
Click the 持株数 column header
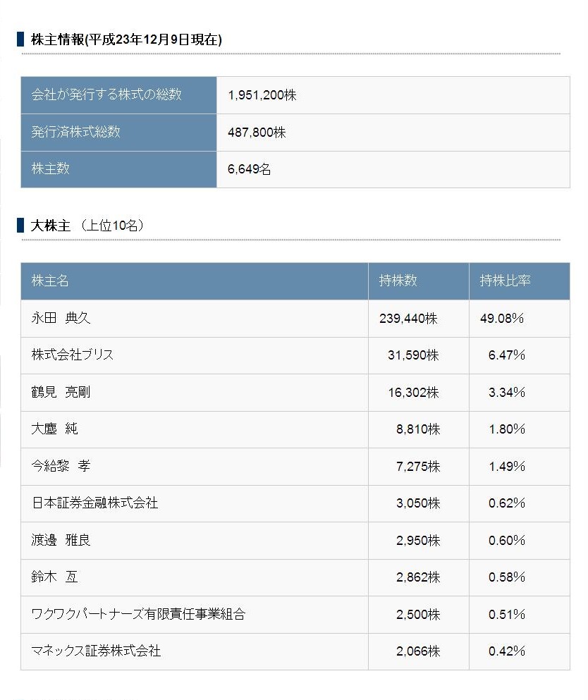[398, 281]
